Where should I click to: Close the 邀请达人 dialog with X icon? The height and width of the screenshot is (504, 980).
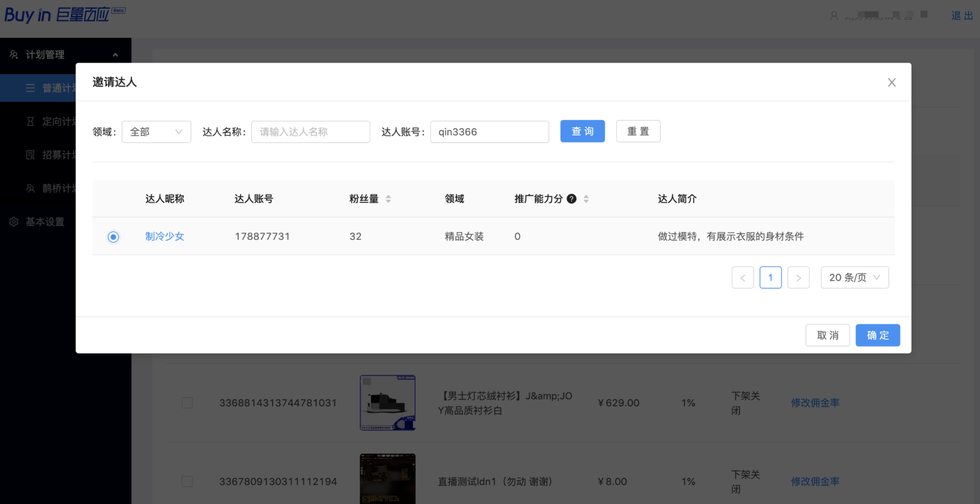click(892, 82)
